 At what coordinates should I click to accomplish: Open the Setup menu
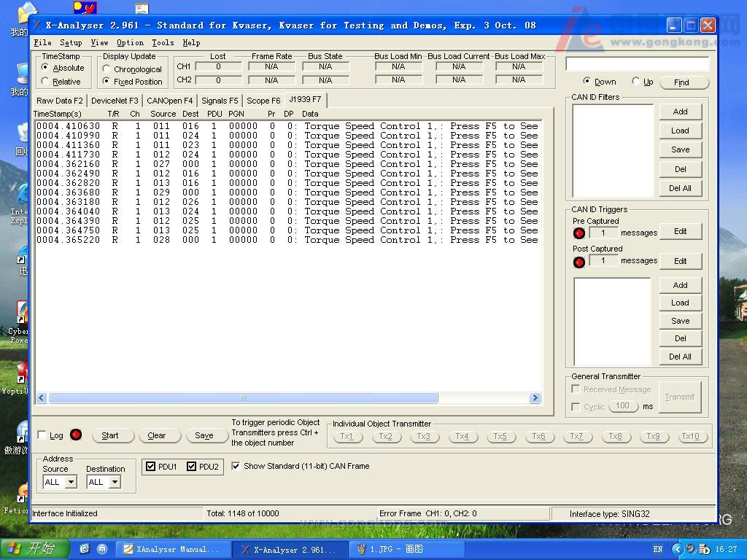[71, 43]
